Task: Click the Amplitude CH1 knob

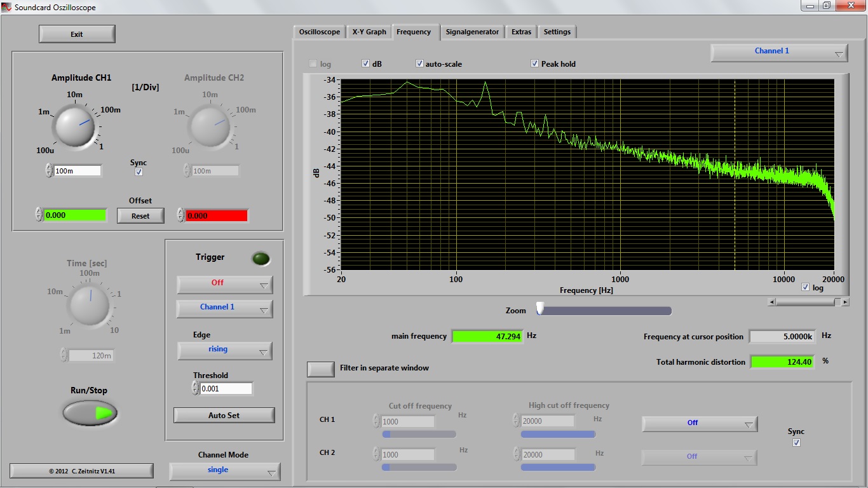Action: click(75, 125)
